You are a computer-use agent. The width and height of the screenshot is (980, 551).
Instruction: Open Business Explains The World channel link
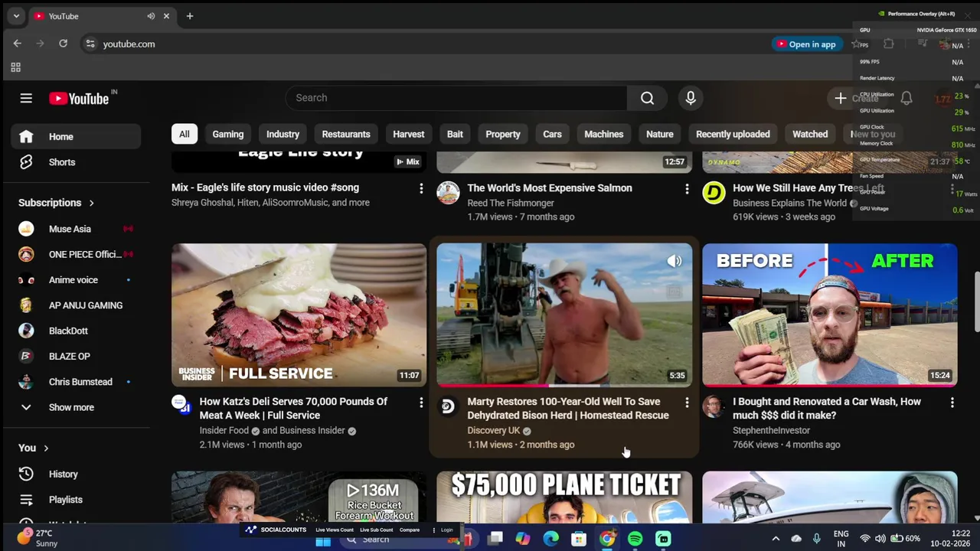(x=789, y=203)
